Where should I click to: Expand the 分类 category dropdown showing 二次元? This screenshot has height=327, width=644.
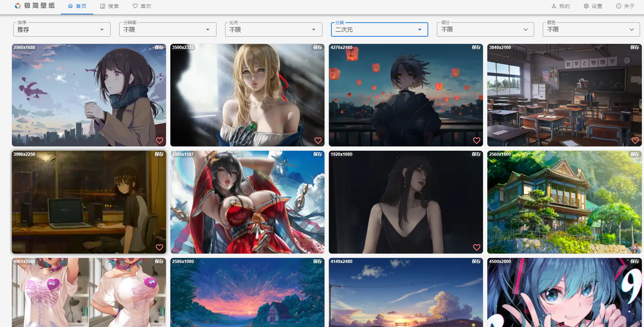coord(379,29)
